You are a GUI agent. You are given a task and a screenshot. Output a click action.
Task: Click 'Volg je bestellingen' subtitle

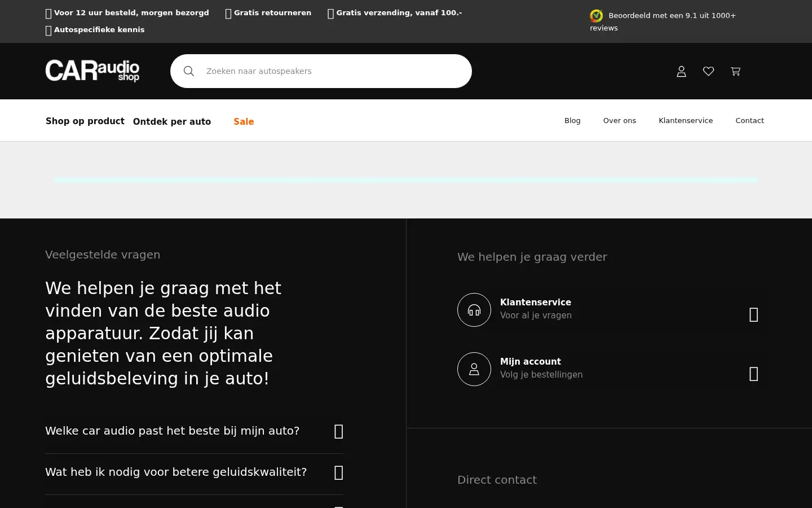541,375
